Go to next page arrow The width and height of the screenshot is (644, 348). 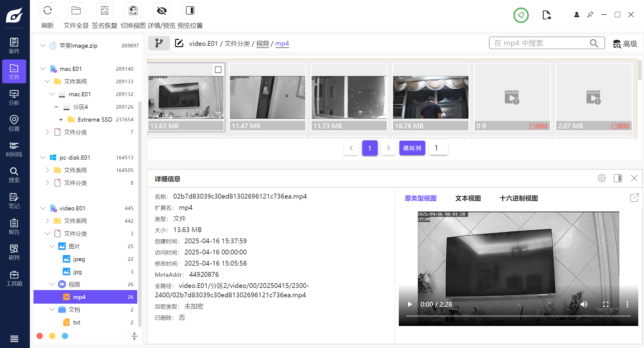point(389,148)
